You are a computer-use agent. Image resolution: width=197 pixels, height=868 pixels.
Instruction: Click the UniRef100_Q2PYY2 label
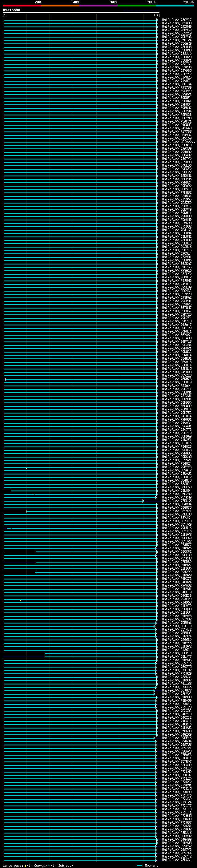(x=177, y=74)
